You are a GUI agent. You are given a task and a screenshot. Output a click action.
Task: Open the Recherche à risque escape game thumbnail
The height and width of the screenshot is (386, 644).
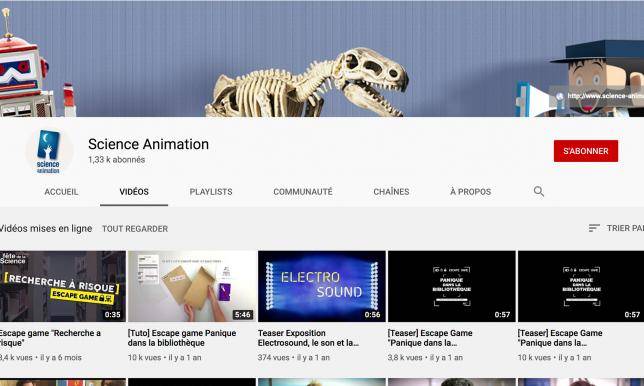(63, 286)
